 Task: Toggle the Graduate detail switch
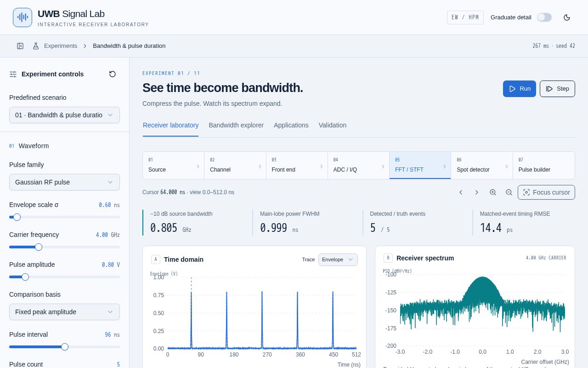(x=544, y=17)
